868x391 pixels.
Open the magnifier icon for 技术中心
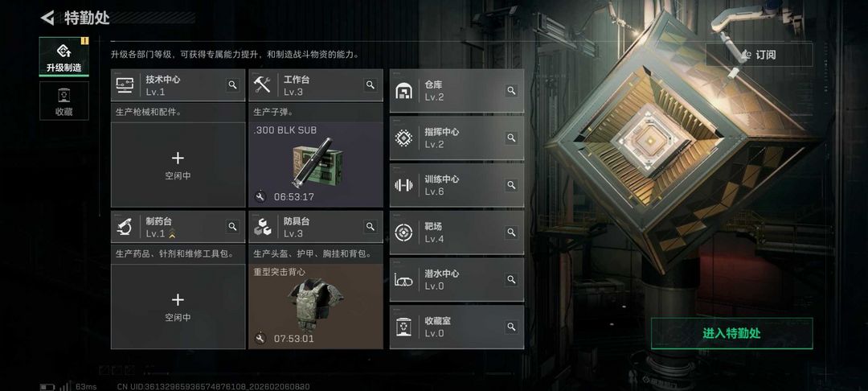pyautogui.click(x=232, y=84)
